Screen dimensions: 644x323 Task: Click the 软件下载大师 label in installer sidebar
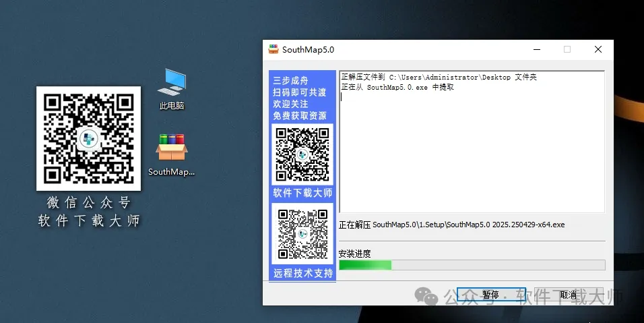coord(302,193)
